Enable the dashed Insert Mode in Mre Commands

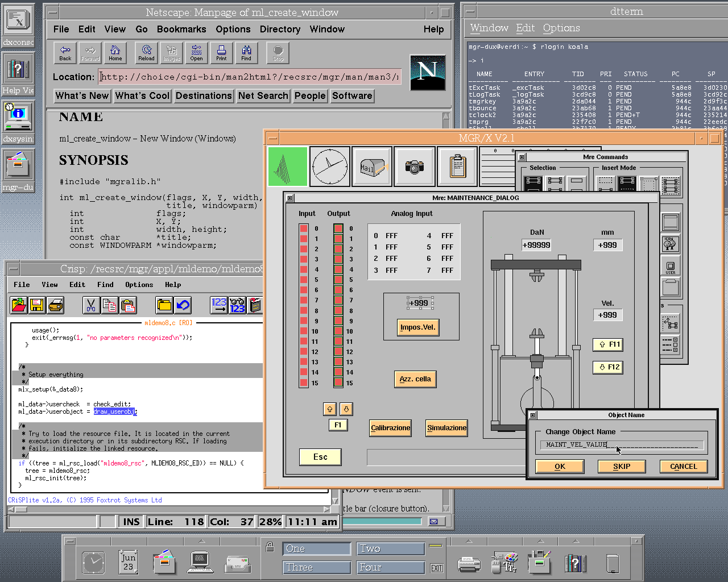click(605, 183)
